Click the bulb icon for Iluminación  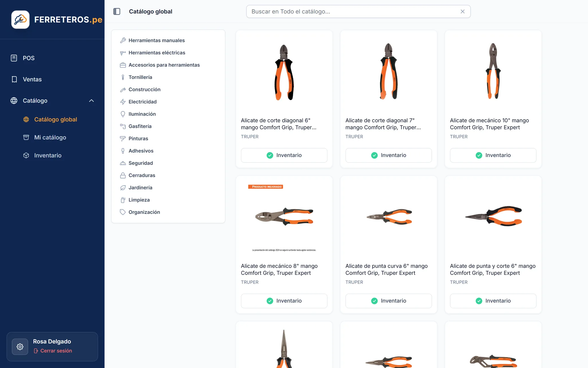(123, 114)
